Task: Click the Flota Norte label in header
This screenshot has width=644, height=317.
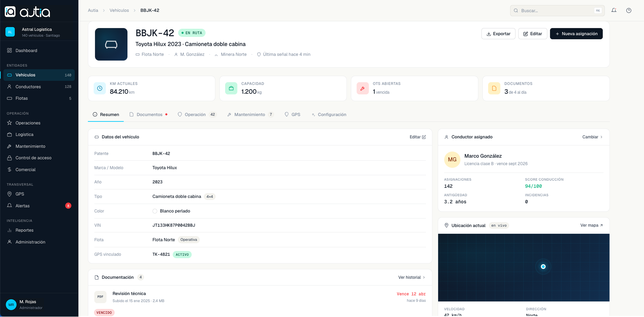Action: tap(153, 54)
